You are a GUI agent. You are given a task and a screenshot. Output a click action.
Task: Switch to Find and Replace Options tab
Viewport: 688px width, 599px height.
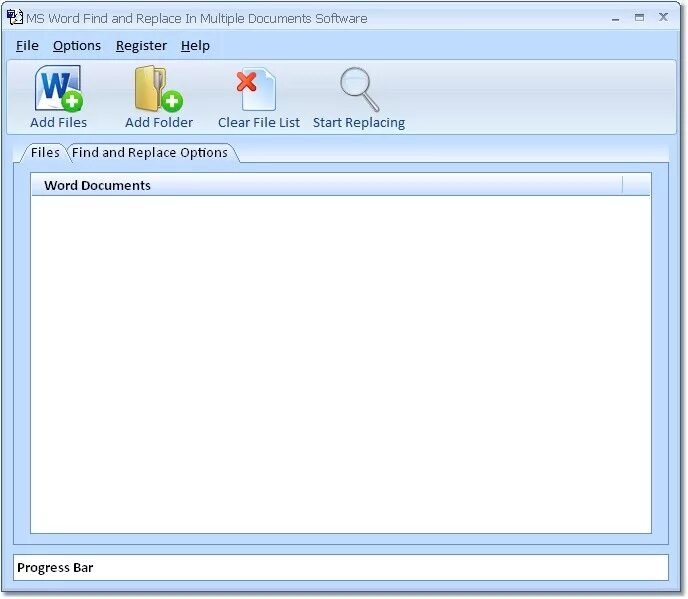[x=150, y=153]
